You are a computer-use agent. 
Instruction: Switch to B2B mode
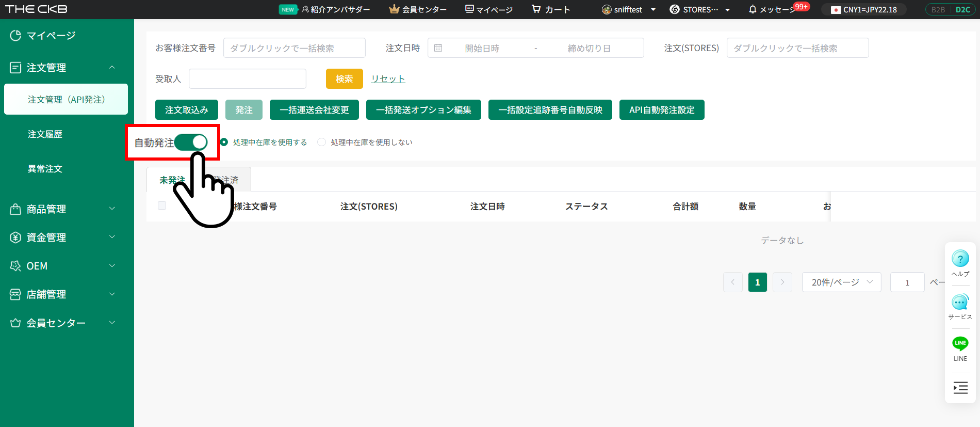(x=938, y=9)
